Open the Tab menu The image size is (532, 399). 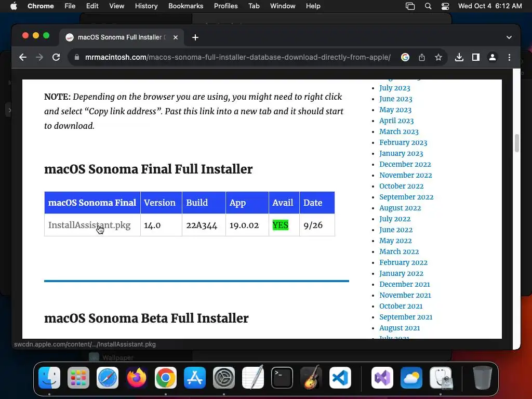point(254,6)
